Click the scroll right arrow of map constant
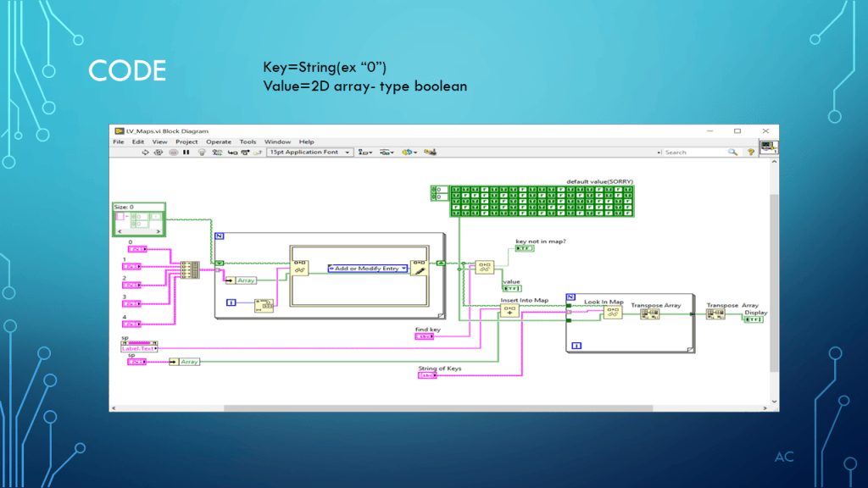 [x=159, y=232]
